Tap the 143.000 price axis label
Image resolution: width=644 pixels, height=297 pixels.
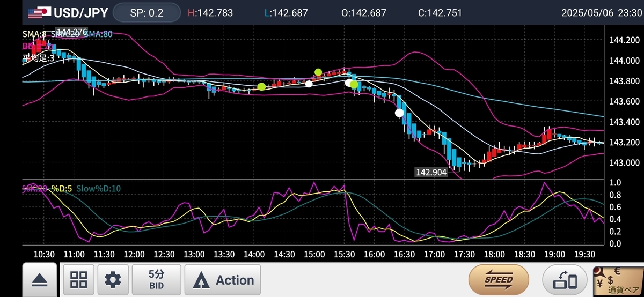pos(625,163)
